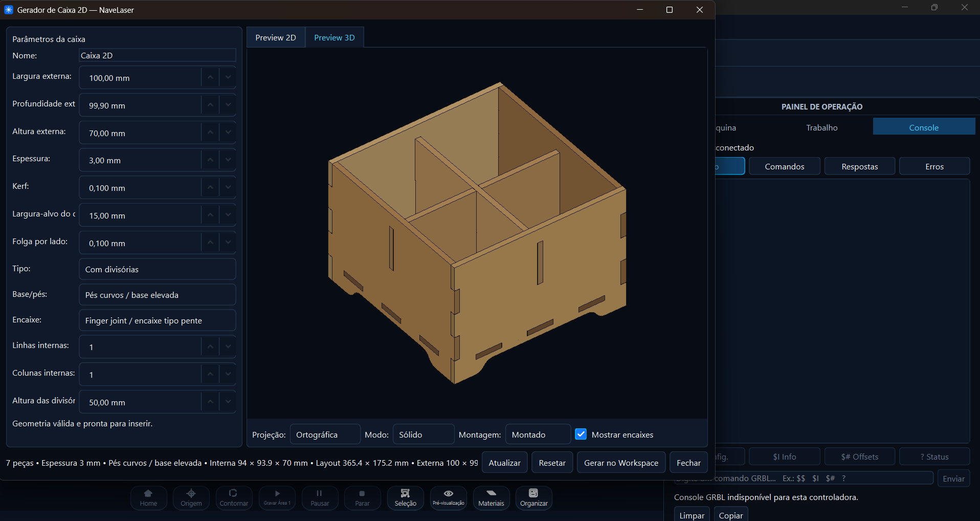Increase Largura-alvo value with up arrow
This screenshot has width=980, height=521.
[x=210, y=215]
